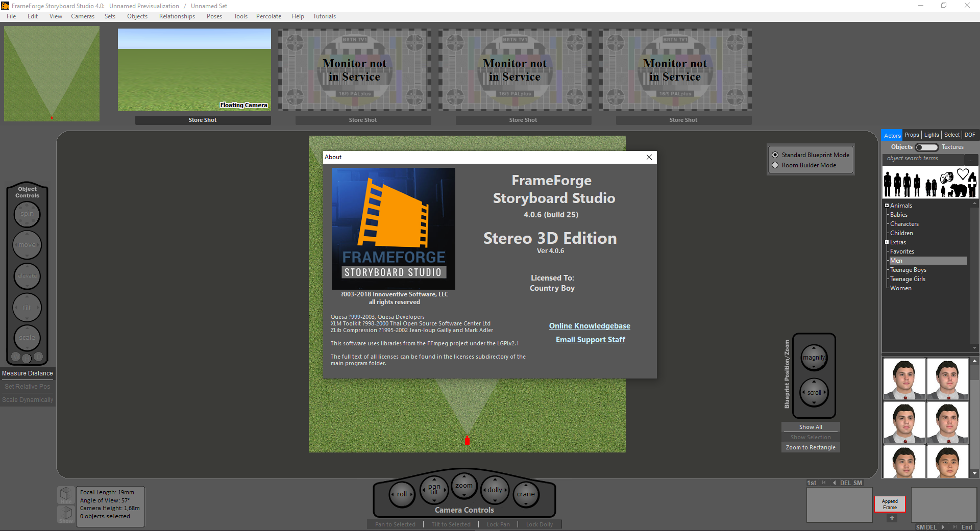Select Standard Blueprint Mode radio button
980x531 pixels.
tap(775, 155)
